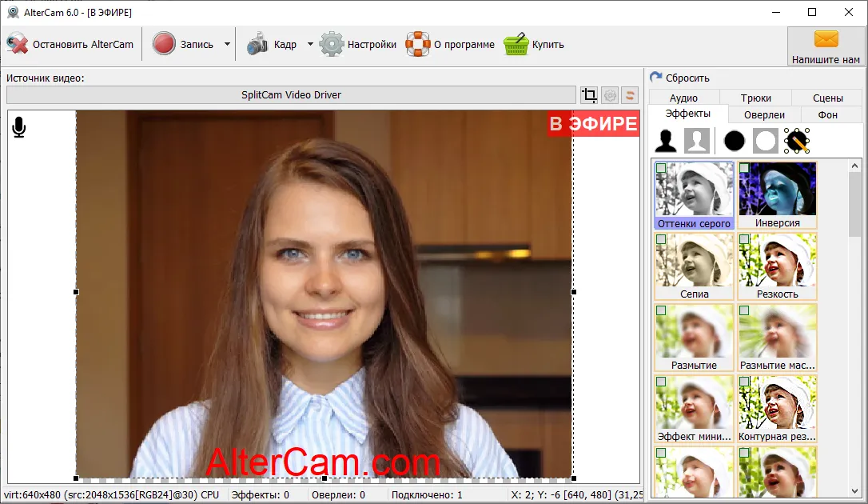This screenshot has width=868, height=504.
Task: Click the crop video icon
Action: 589,95
